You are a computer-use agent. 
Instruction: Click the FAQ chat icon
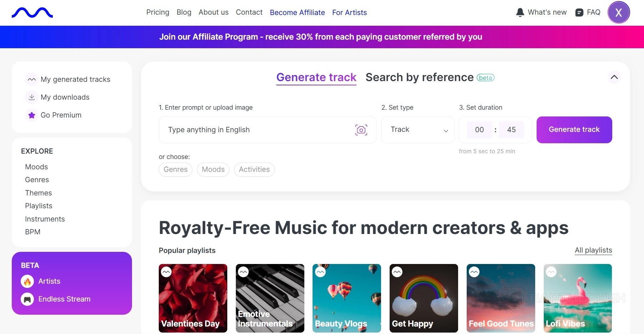[579, 13]
